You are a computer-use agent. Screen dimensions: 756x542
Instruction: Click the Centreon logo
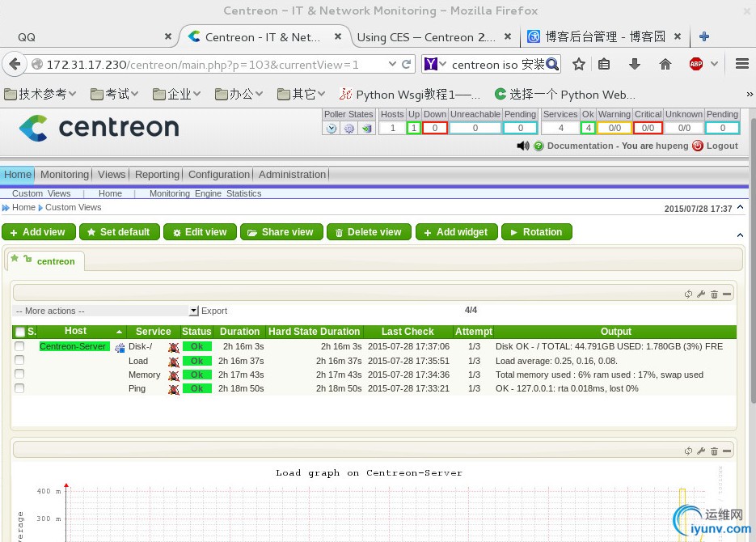click(x=99, y=128)
